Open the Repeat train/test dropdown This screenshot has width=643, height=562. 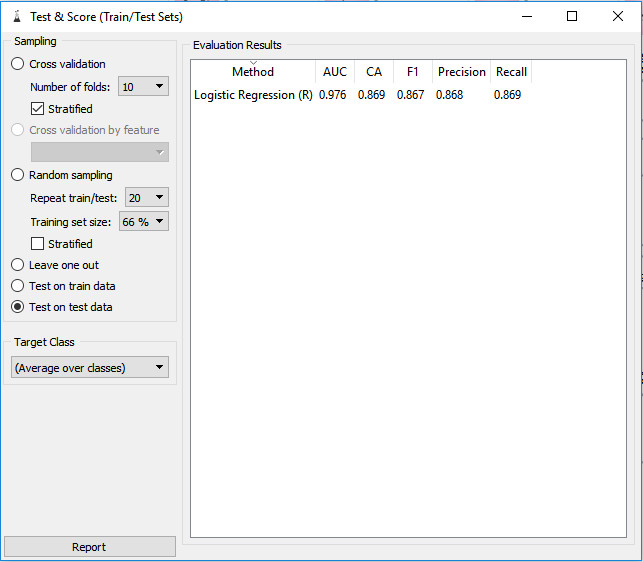click(x=146, y=198)
